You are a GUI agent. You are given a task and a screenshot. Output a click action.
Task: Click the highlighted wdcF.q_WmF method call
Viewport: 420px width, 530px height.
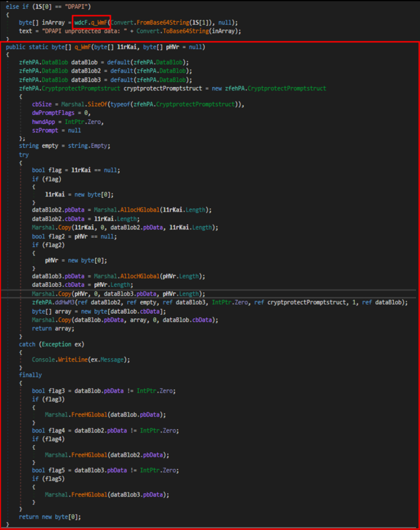click(x=92, y=23)
